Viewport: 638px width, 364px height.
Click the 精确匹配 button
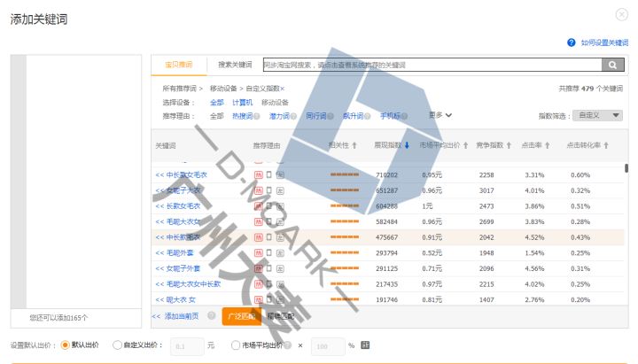280,316
